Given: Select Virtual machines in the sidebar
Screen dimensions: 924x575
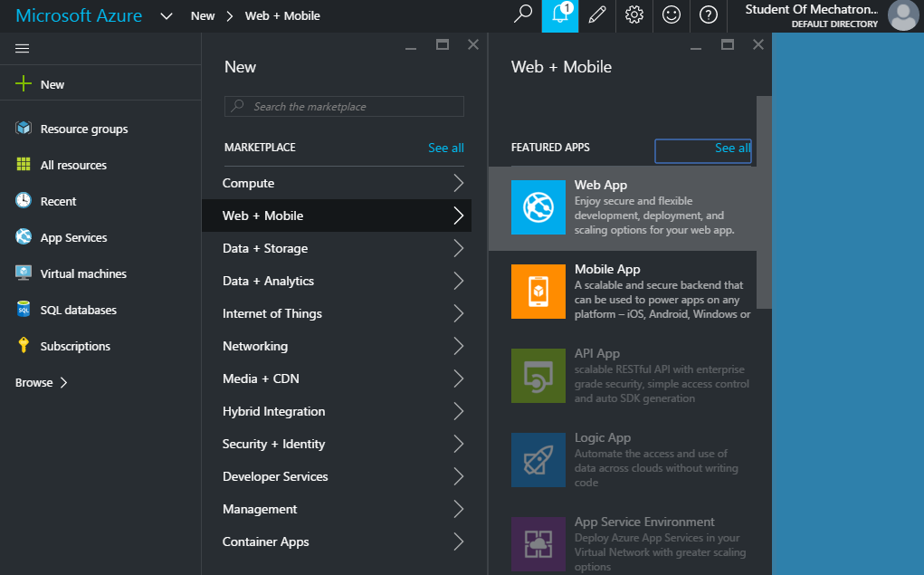Looking at the screenshot, I should point(83,273).
